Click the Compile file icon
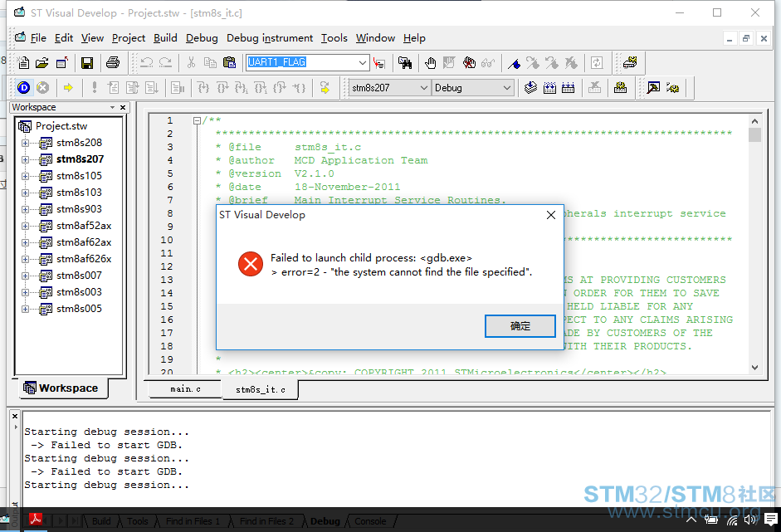 coord(530,88)
